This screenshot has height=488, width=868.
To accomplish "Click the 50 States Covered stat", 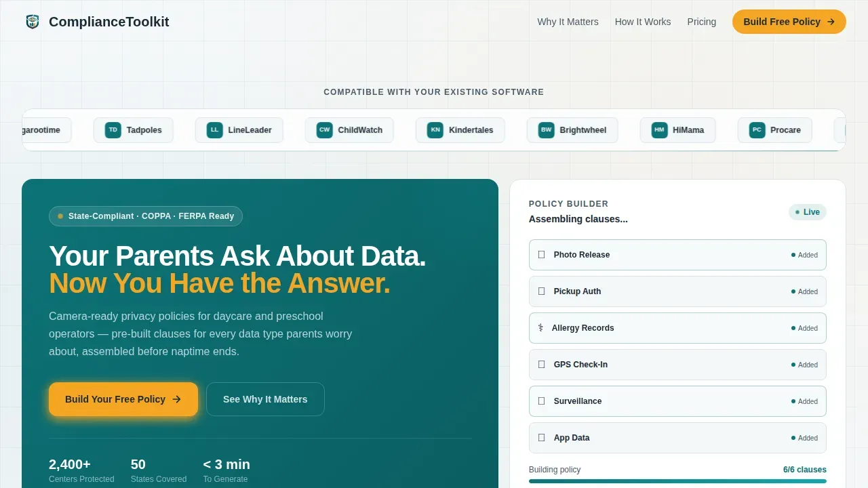I will [x=159, y=471].
